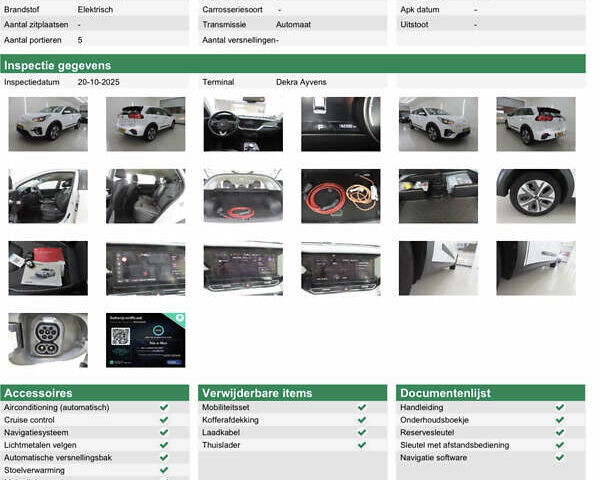This screenshot has width=600, height=480.
Task: Click the 'Uitstoot' label
Action: pos(414,24)
